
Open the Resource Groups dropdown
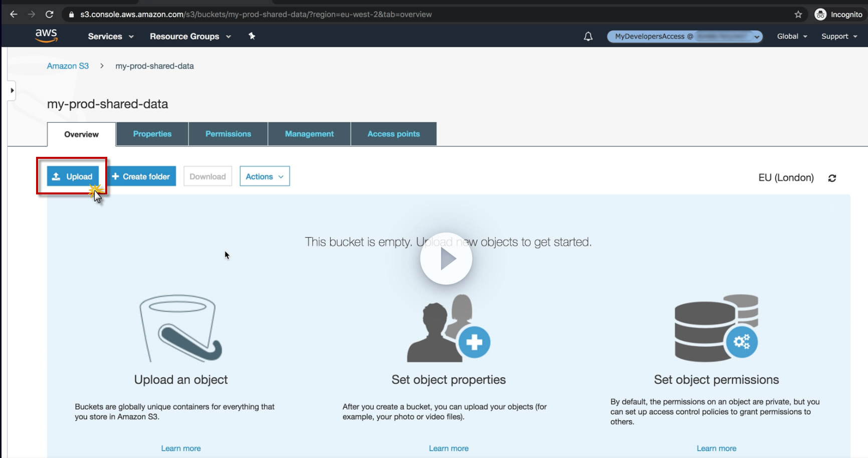pyautogui.click(x=190, y=37)
